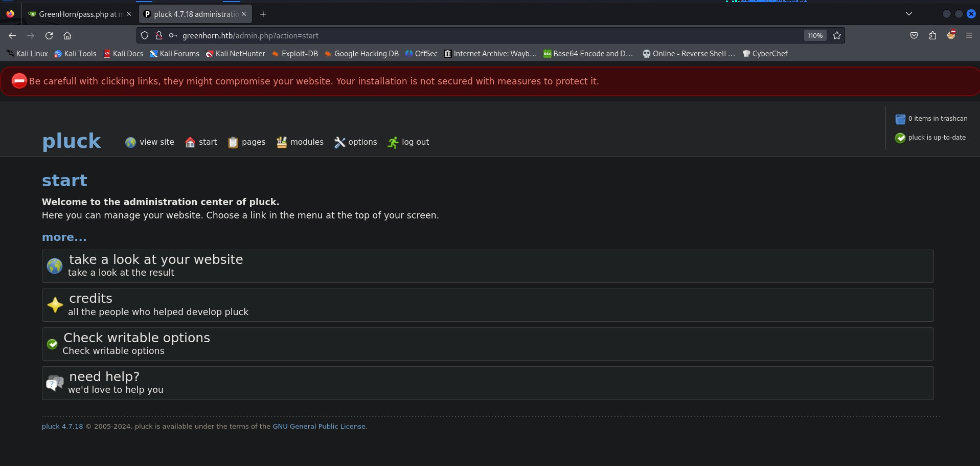Viewport: 980px width, 466px height.
Task: Open options using the wrench icon
Action: click(340, 143)
